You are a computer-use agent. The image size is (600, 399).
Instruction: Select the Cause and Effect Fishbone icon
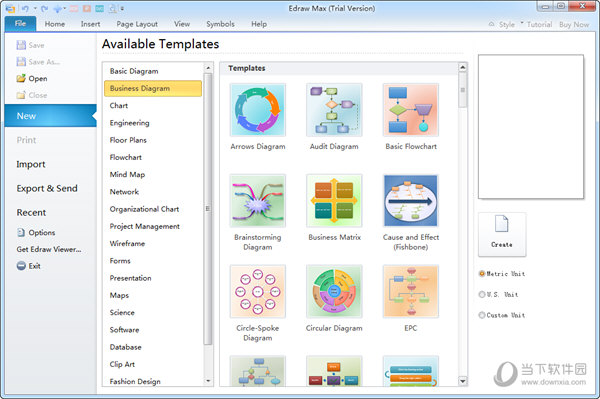click(x=411, y=201)
